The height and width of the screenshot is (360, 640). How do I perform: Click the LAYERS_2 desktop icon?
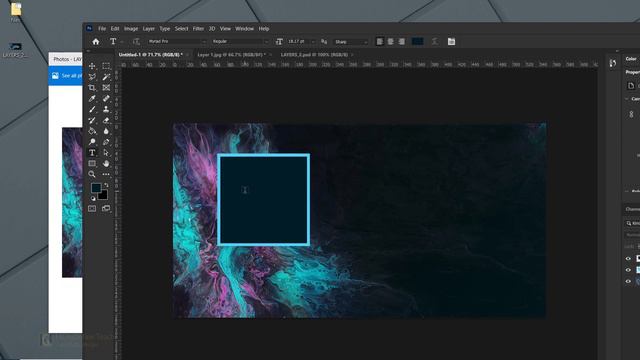[x=15, y=50]
